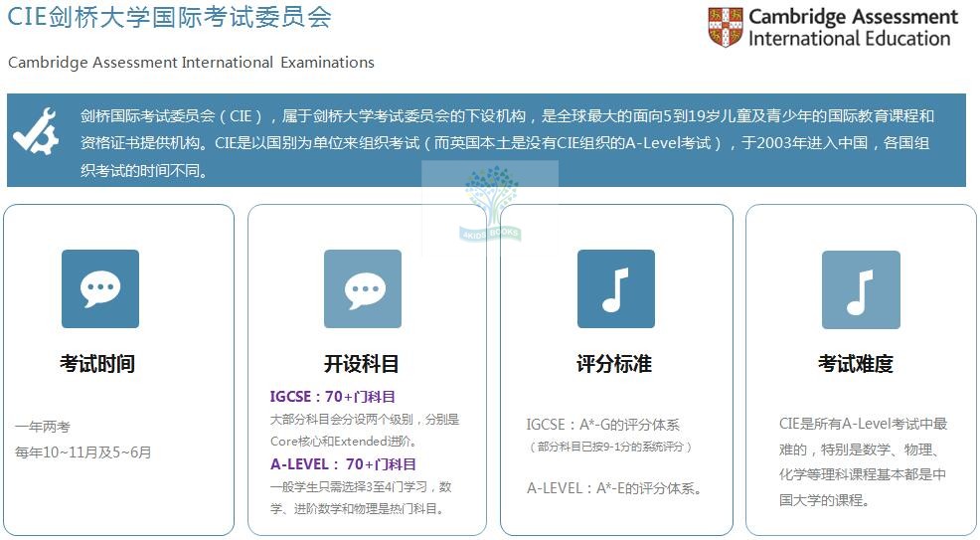Select the speech bubble icon above 开设科目
This screenshot has height=540, width=980.
[363, 288]
